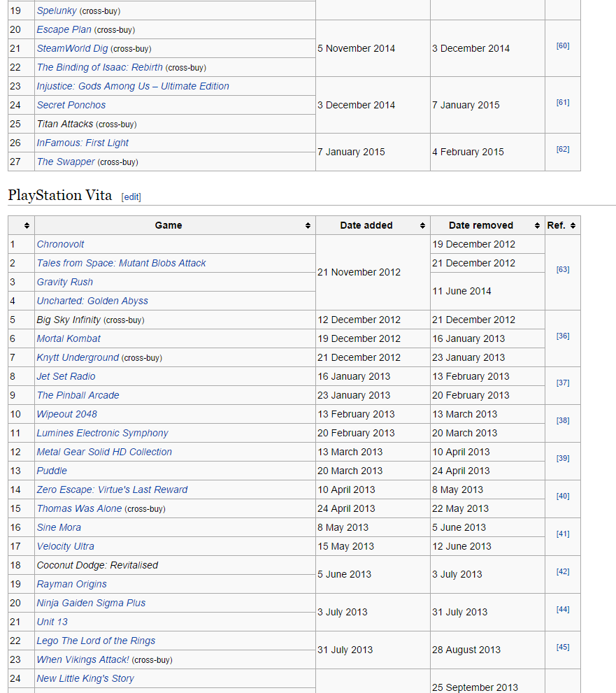Go to reference [41]
This screenshot has height=693, width=616.
[563, 534]
